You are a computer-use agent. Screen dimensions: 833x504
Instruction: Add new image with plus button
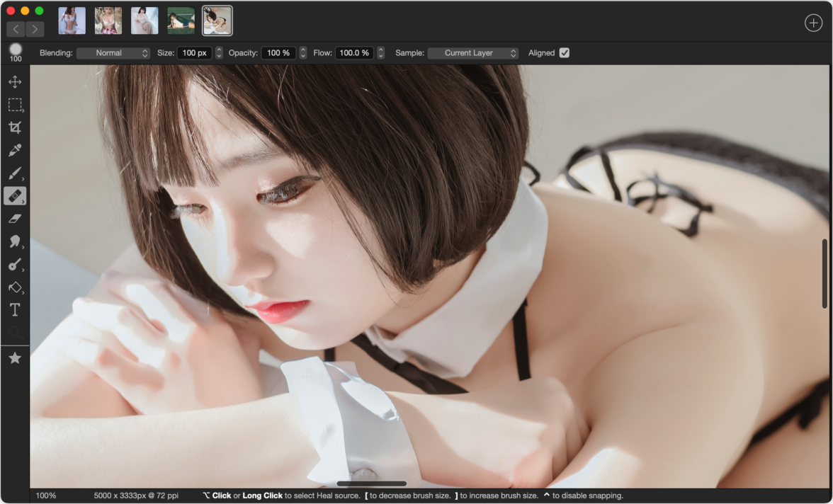point(813,23)
